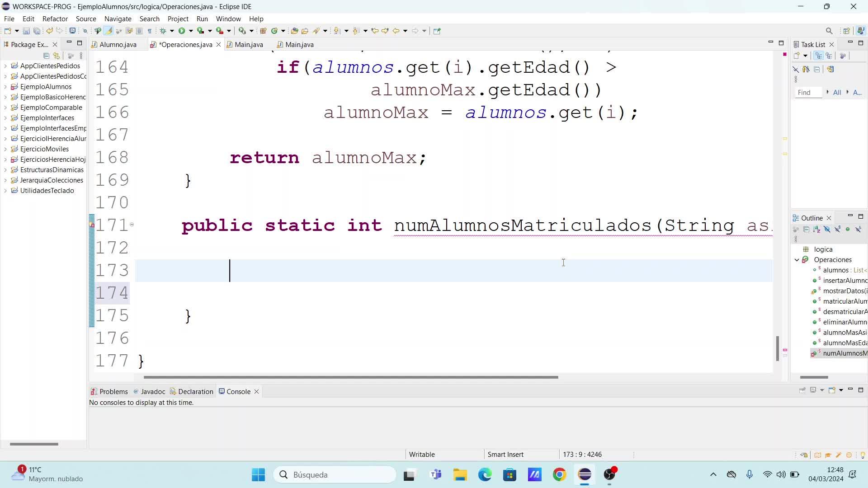Switch to the Alumno.java editor tab
The height and width of the screenshot is (488, 868).
118,44
